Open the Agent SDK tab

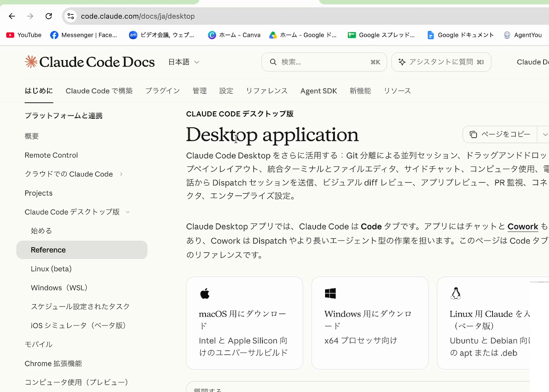(319, 91)
